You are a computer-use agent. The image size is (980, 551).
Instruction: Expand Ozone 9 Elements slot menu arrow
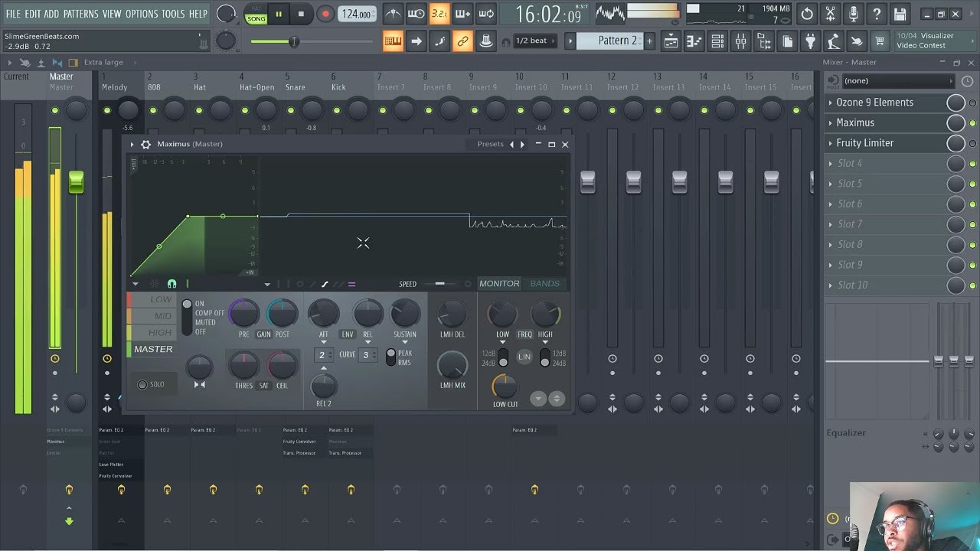pyautogui.click(x=830, y=103)
